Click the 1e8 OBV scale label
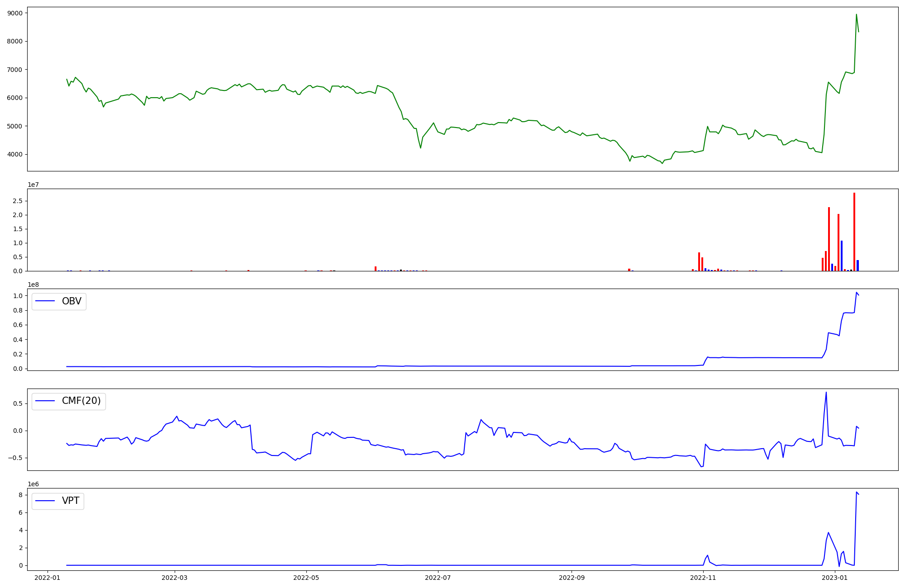Screen dimensions: 905x588 point(33,285)
